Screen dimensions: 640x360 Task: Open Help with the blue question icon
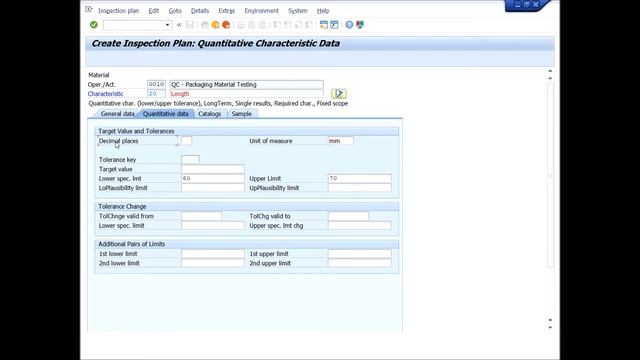coord(349,25)
